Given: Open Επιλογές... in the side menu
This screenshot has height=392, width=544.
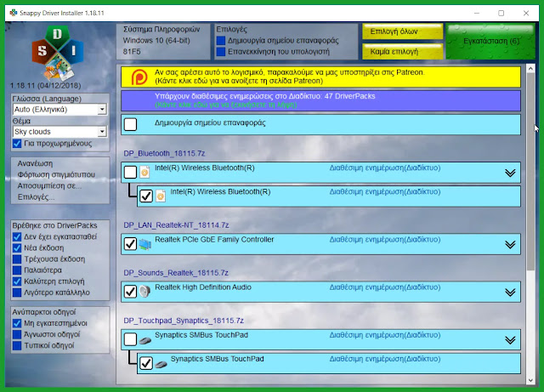Looking at the screenshot, I should point(36,197).
